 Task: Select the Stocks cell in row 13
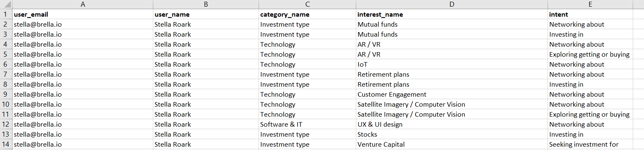[452, 135]
